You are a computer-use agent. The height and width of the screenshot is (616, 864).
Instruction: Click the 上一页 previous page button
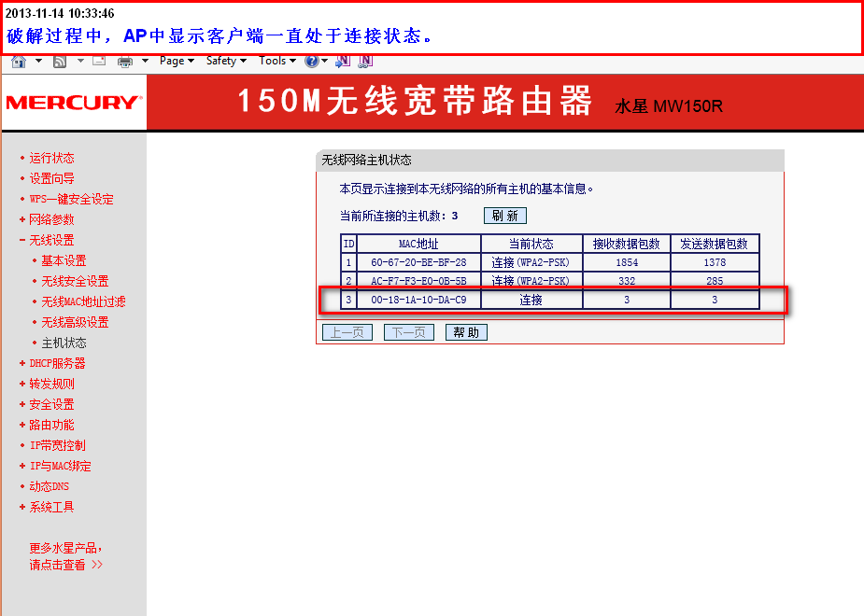(x=347, y=332)
